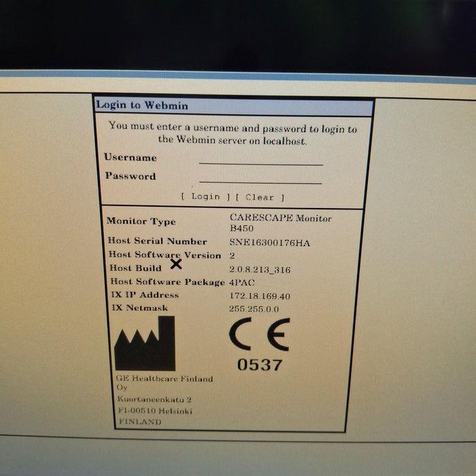Select the IP address 172.18.169.40

260,296
